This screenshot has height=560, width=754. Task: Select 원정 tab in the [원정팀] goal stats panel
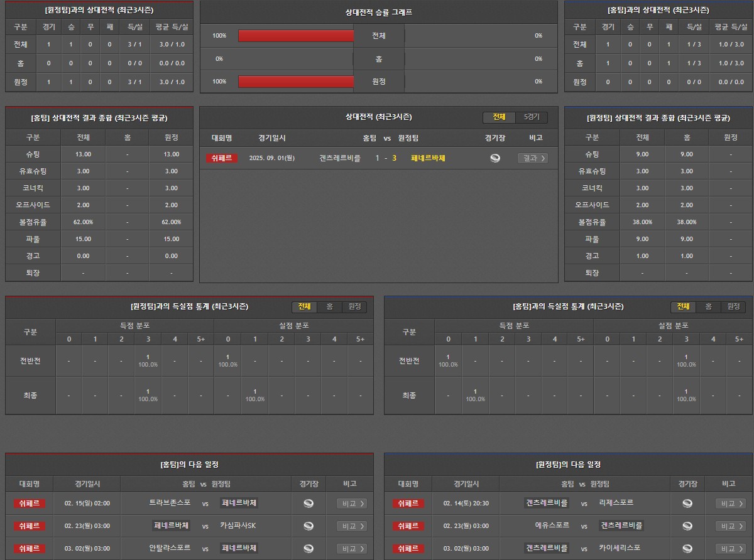pyautogui.click(x=355, y=307)
